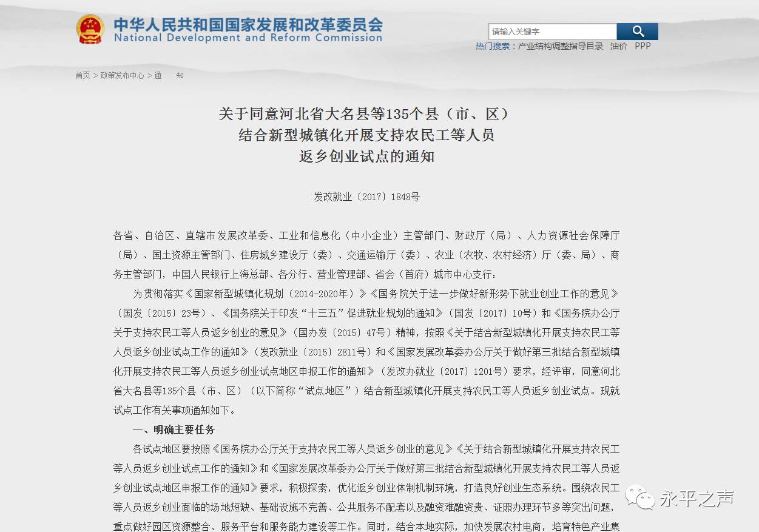Open hot search link PPP
Image resolution: width=759 pixels, height=532 pixels.
[x=643, y=46]
